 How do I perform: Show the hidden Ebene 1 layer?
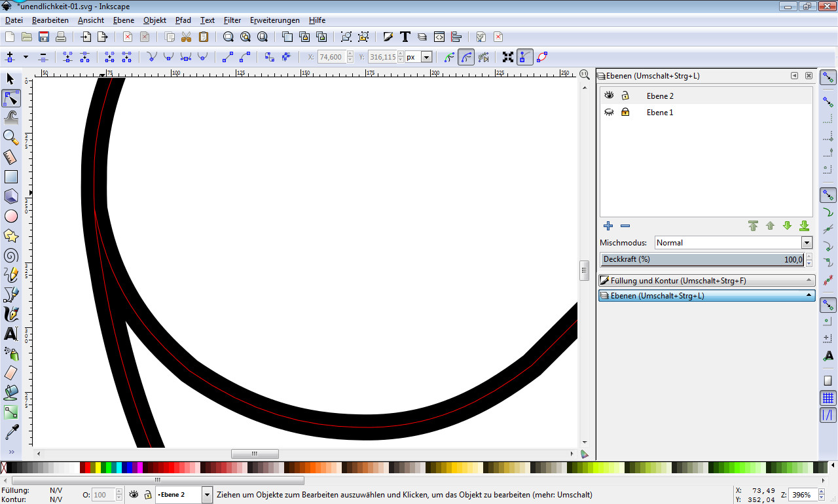[609, 113]
